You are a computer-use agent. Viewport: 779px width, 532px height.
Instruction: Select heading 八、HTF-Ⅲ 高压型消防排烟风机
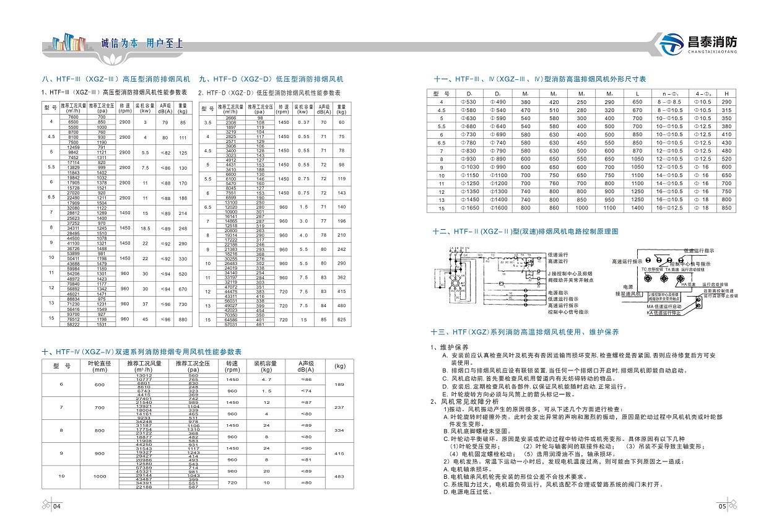click(x=115, y=79)
